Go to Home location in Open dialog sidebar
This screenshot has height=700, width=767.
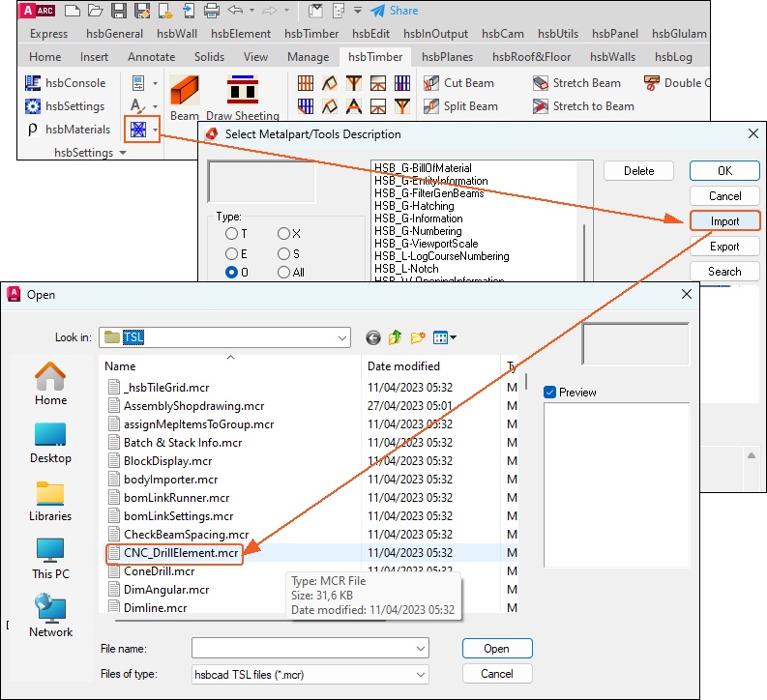pyautogui.click(x=50, y=384)
